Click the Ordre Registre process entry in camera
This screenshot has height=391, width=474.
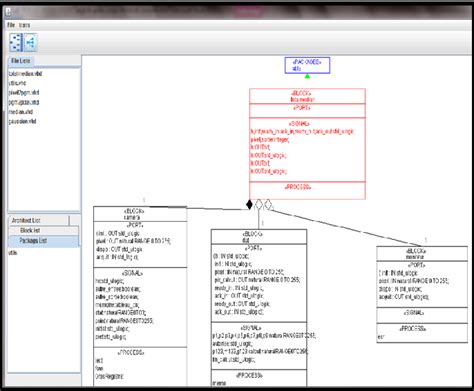[110, 377]
